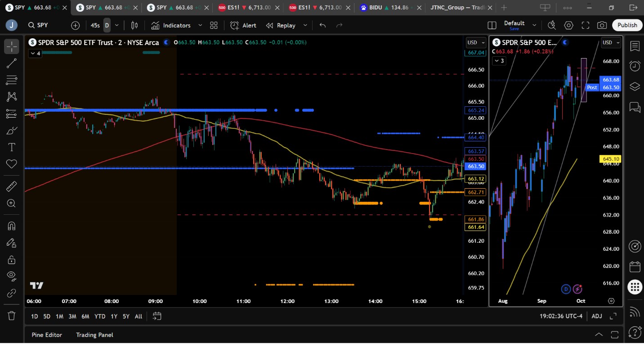Open indicator templates four-squares icon
Image resolution: width=644 pixels, height=344 pixels.
[214, 25]
